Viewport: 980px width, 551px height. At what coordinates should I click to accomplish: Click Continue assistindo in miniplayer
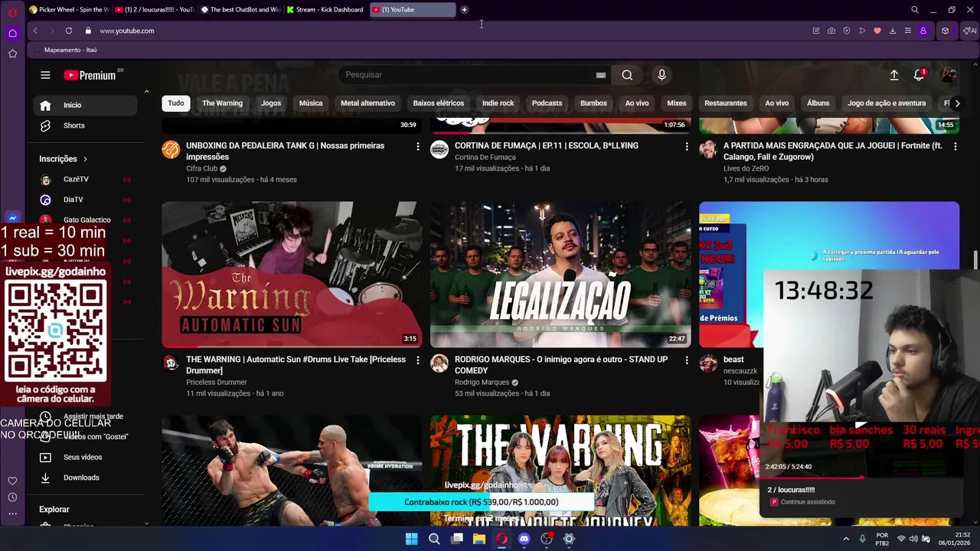(808, 502)
